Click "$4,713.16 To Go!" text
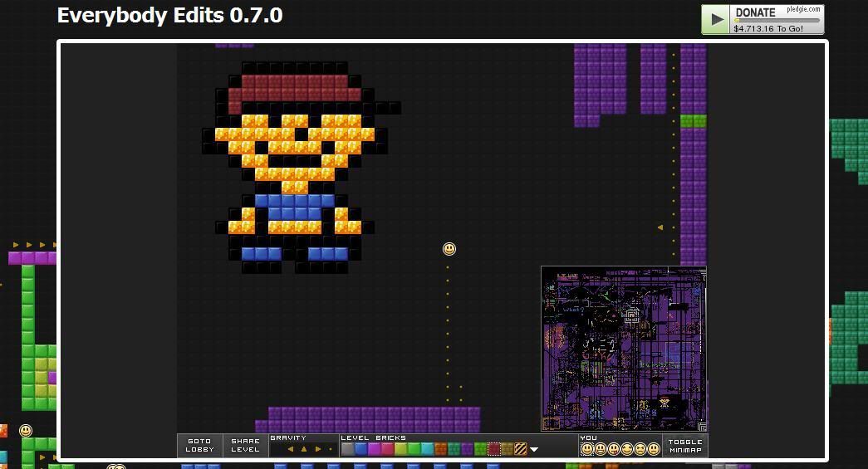 click(x=767, y=29)
